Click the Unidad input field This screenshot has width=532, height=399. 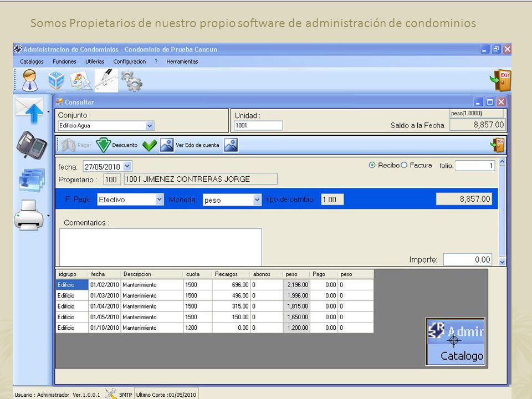coord(258,126)
